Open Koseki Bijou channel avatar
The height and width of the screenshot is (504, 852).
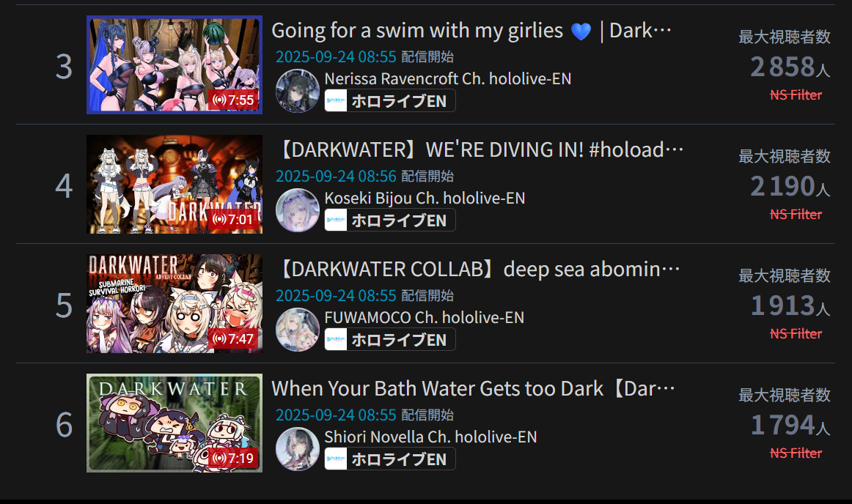tap(297, 210)
